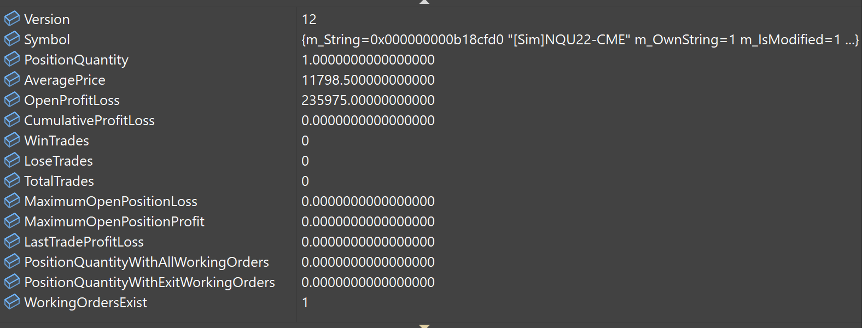Select the PositionQuantityWithAllWorkingOrders entry
868x328 pixels.
pos(146,262)
